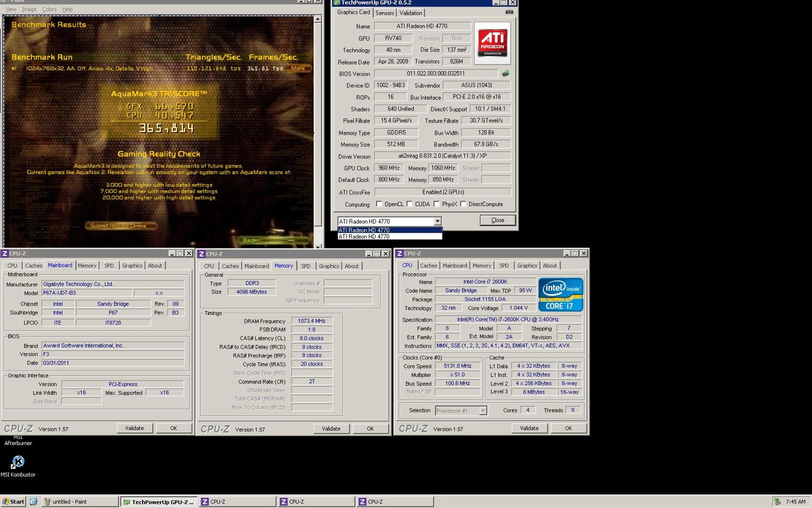Select second ATI Radeon HD 4770 list entry
Screen dimensions: 812x508
pyautogui.click(x=390, y=237)
